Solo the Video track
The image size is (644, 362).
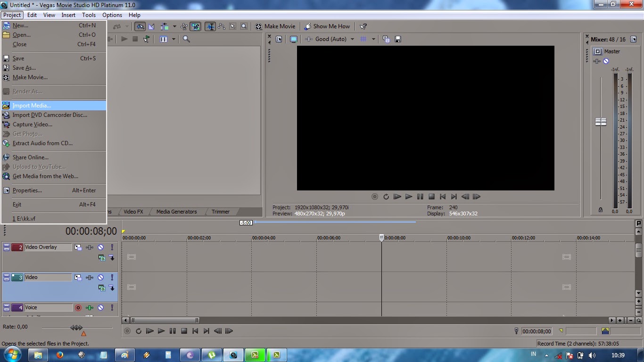point(112,277)
